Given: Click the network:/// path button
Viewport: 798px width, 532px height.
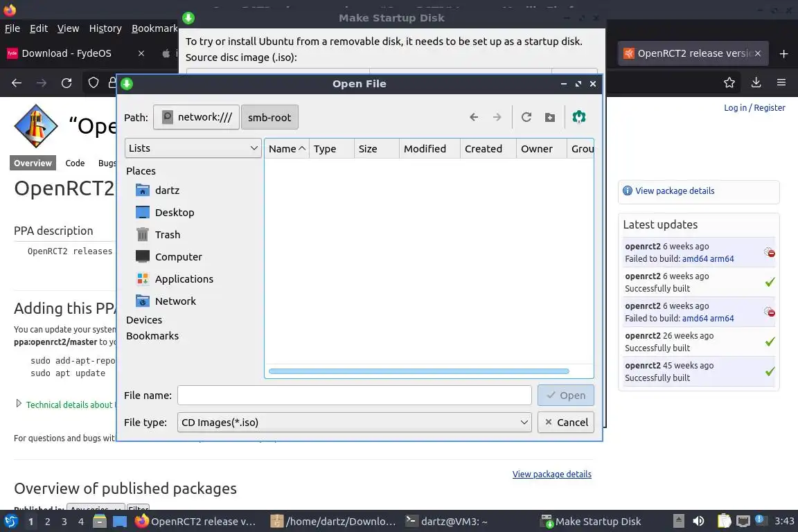Looking at the screenshot, I should (197, 117).
